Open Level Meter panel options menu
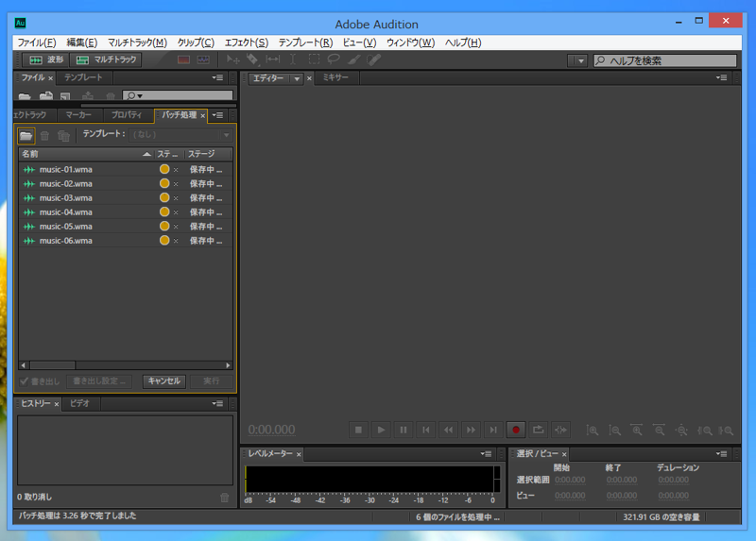Image resolution: width=756 pixels, height=541 pixels. coord(486,454)
